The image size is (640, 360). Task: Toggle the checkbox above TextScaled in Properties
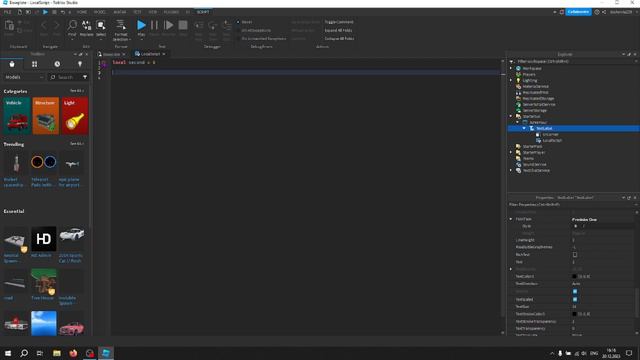pyautogui.click(x=575, y=291)
